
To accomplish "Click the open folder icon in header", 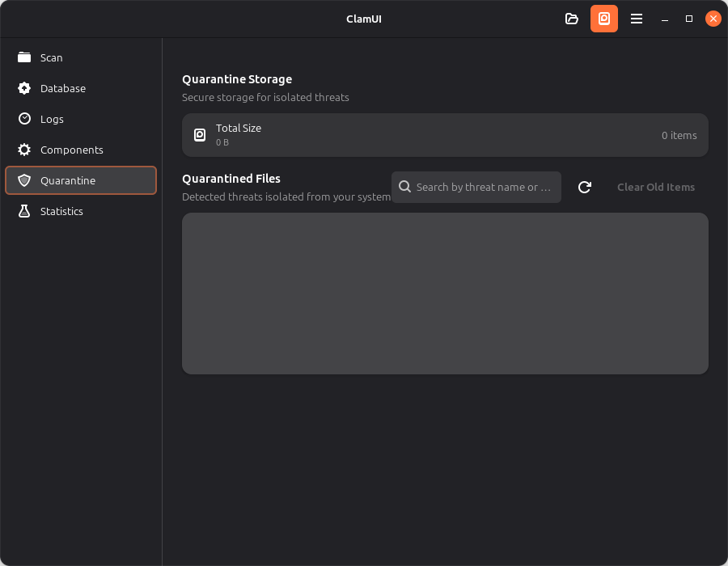I will tap(572, 19).
